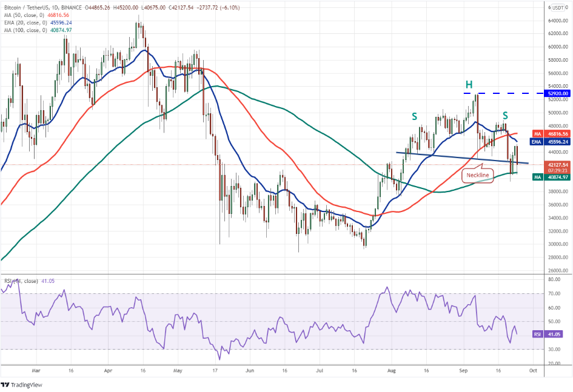Click the RSI (14, close) pane legend
This screenshot has height=392, width=573.
point(21,282)
